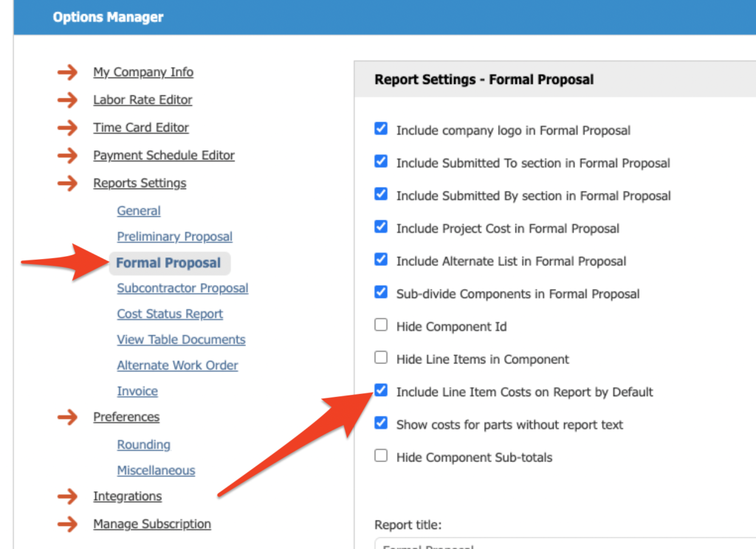Disable Include company logo in Formal Proposal
Screen dimensions: 756x549
tap(381, 128)
